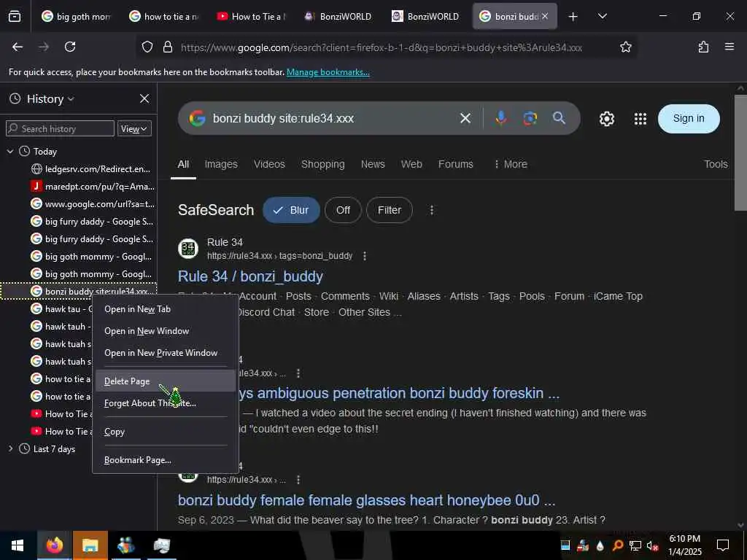Choose Open in New Window from the context menu
The image size is (747, 560).
166,331
